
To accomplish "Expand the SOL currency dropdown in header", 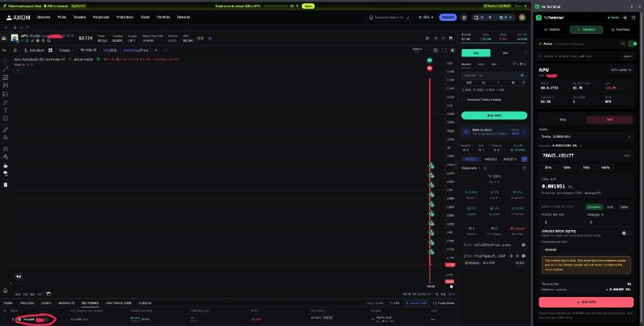I will [426, 17].
